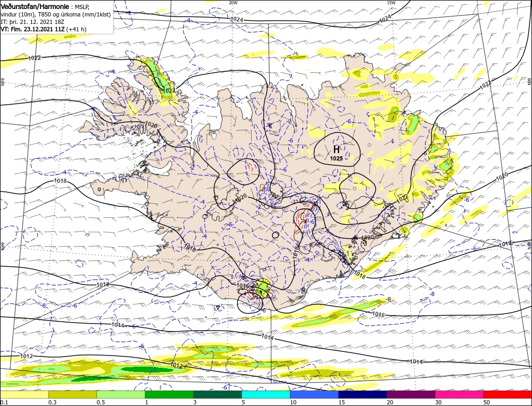
Task: Click the '1' legend scale label
Action: (147, 402)
